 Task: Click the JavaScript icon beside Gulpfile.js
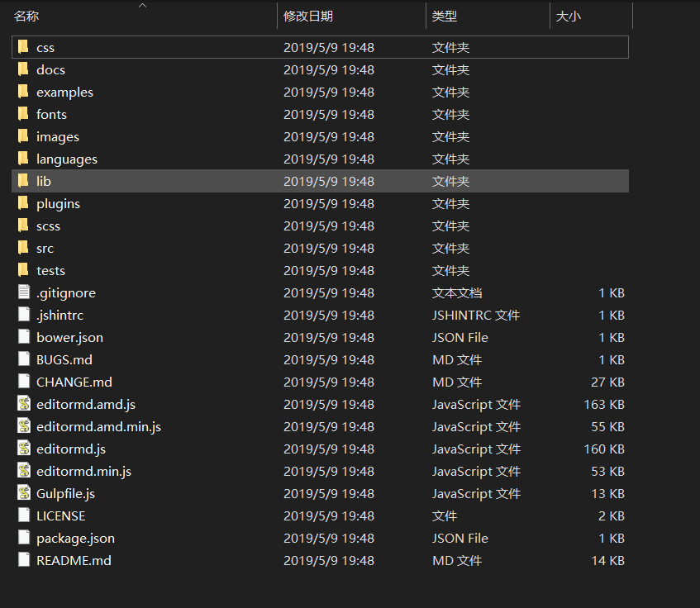point(21,493)
